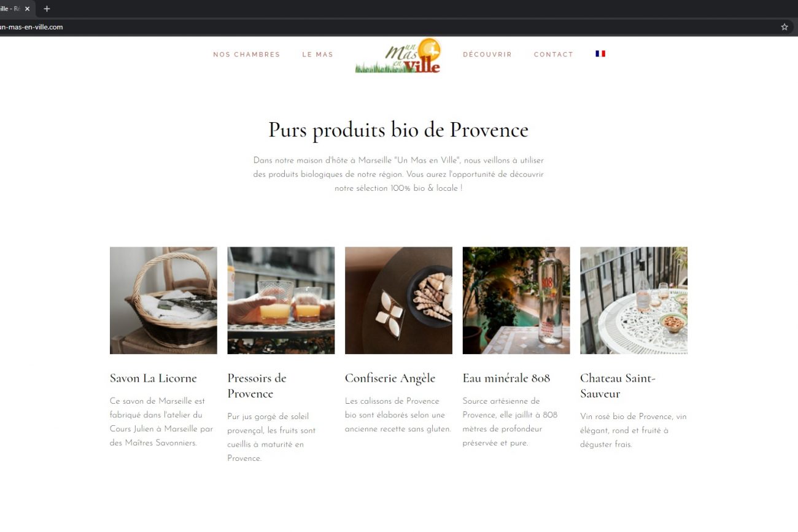The width and height of the screenshot is (798, 532).
Task: Open the Nos Chambres menu
Action: pos(247,55)
